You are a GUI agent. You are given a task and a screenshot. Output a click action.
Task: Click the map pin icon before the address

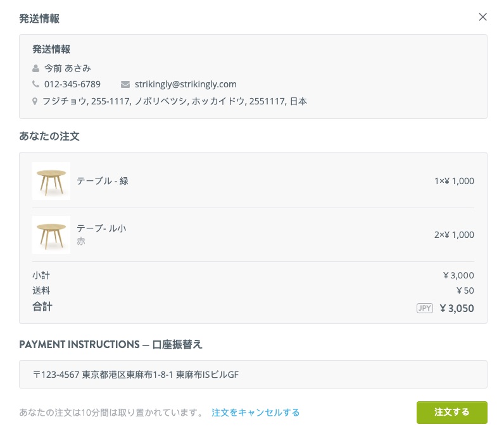point(35,101)
